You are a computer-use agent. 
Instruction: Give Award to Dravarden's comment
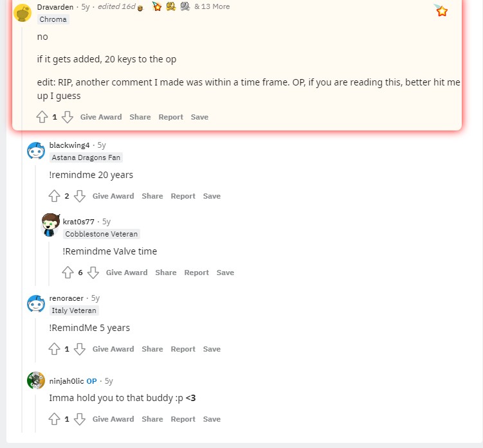[101, 117]
